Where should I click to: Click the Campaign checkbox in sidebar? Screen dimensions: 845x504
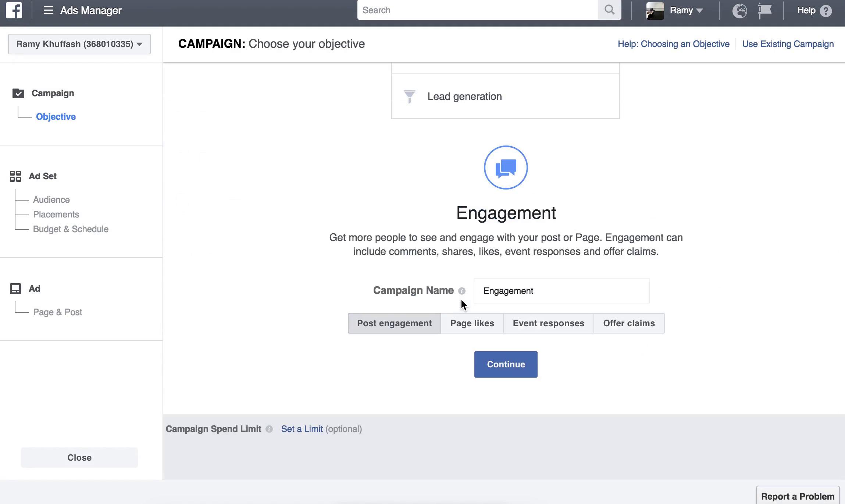click(17, 94)
